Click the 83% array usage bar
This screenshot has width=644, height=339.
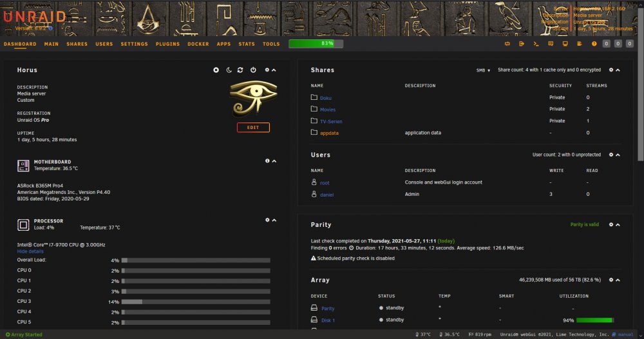pyautogui.click(x=316, y=44)
